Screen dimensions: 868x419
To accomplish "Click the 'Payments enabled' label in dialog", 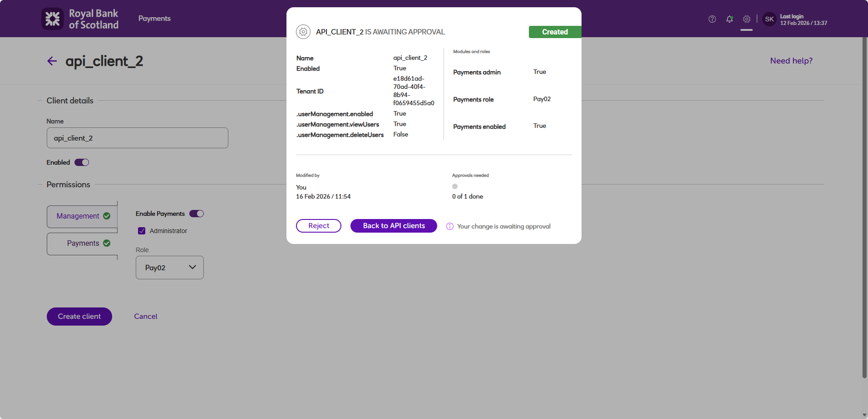I will 479,127.
